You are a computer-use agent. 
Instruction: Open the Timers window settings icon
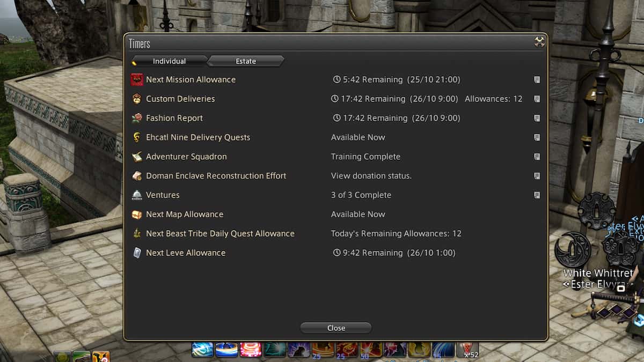tap(538, 41)
